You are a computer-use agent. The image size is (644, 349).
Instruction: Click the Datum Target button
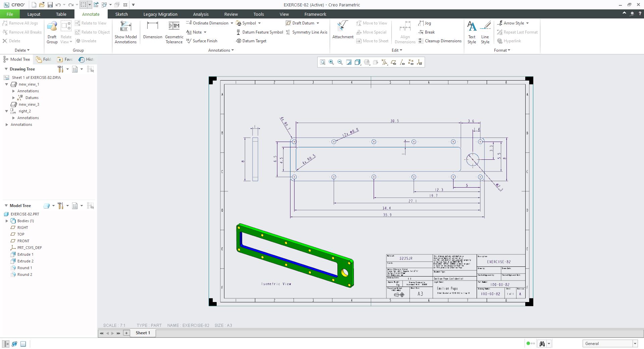251,41
